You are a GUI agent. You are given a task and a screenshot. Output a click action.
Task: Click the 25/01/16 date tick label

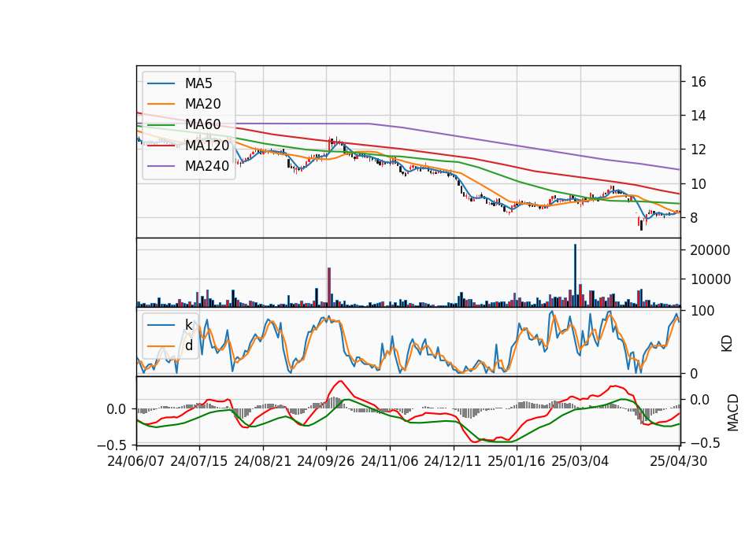[517, 461]
